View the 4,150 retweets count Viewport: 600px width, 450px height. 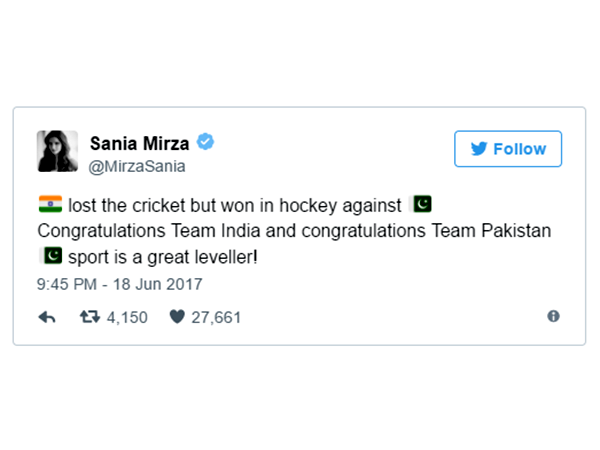125,318
